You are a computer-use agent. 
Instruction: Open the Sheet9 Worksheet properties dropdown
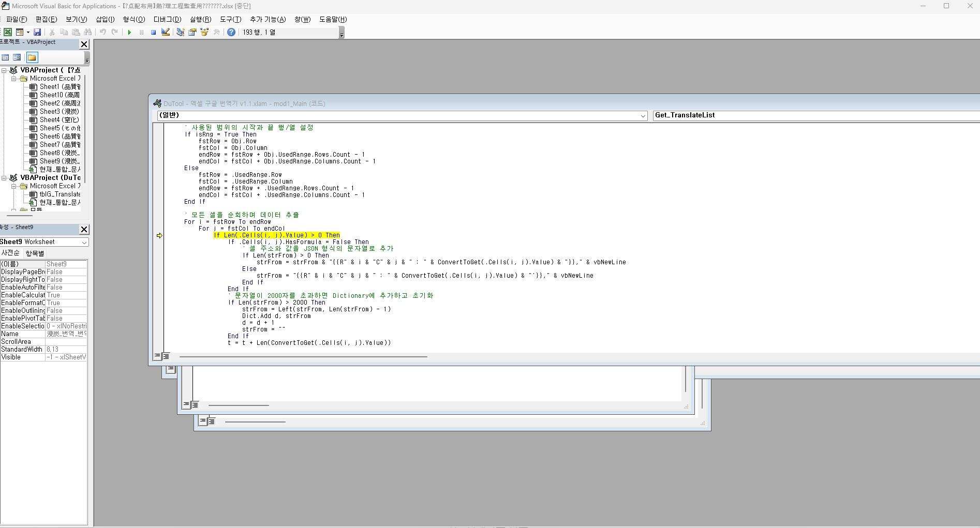click(84, 242)
